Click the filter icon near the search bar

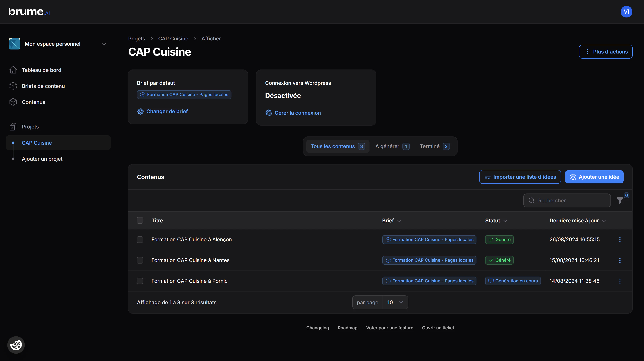620,201
